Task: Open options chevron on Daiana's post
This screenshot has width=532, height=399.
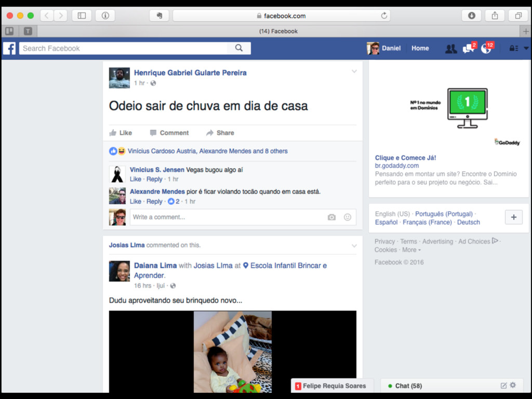Action: click(x=354, y=246)
